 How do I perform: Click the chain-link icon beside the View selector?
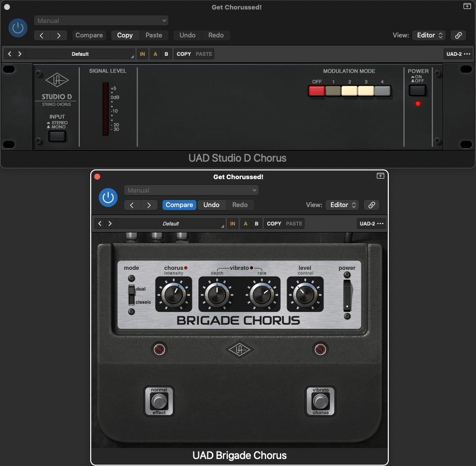pyautogui.click(x=458, y=35)
